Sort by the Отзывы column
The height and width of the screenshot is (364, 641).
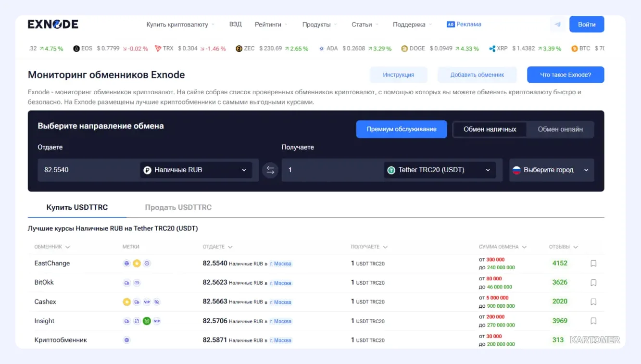[x=564, y=247]
